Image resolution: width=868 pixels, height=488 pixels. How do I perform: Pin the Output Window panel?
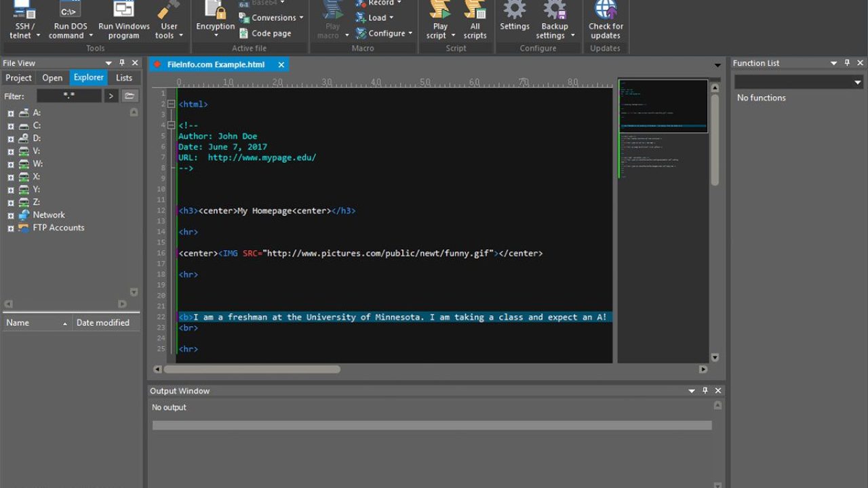(705, 391)
